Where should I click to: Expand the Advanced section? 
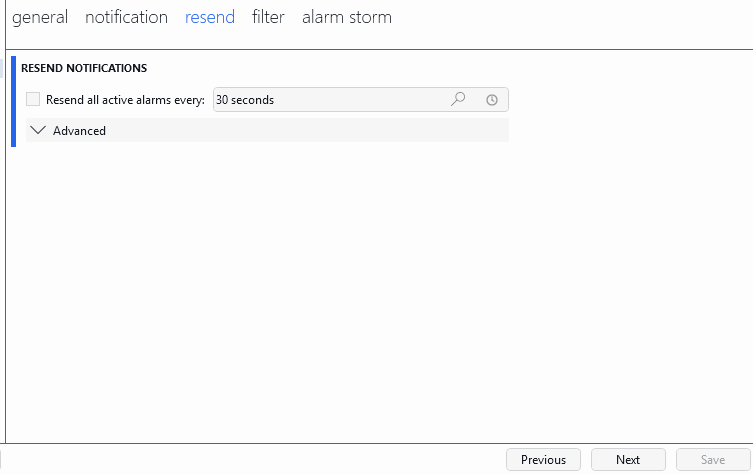pyautogui.click(x=79, y=131)
